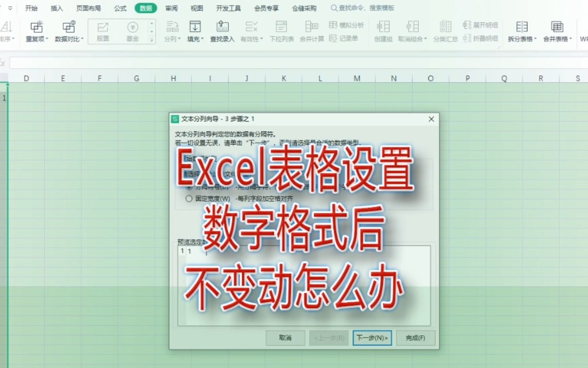This screenshot has width=588, height=368.
Task: Click the 分类汇总 subtotal icon
Action: [x=445, y=27]
